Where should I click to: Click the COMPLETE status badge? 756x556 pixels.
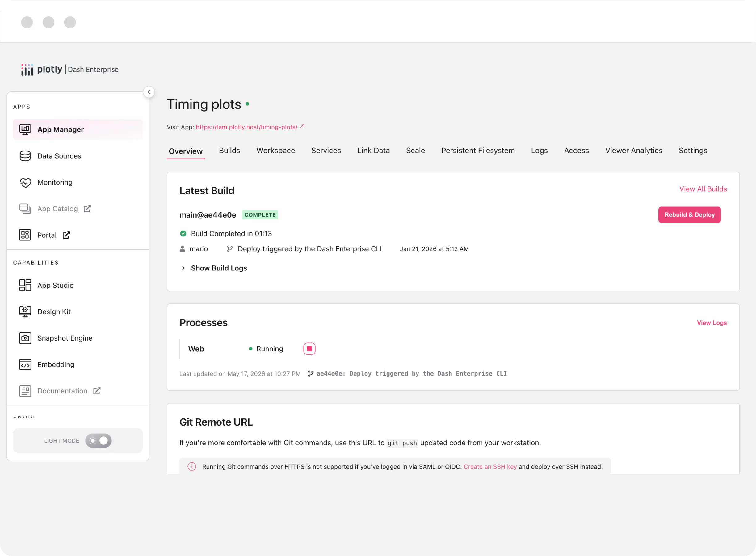(260, 215)
